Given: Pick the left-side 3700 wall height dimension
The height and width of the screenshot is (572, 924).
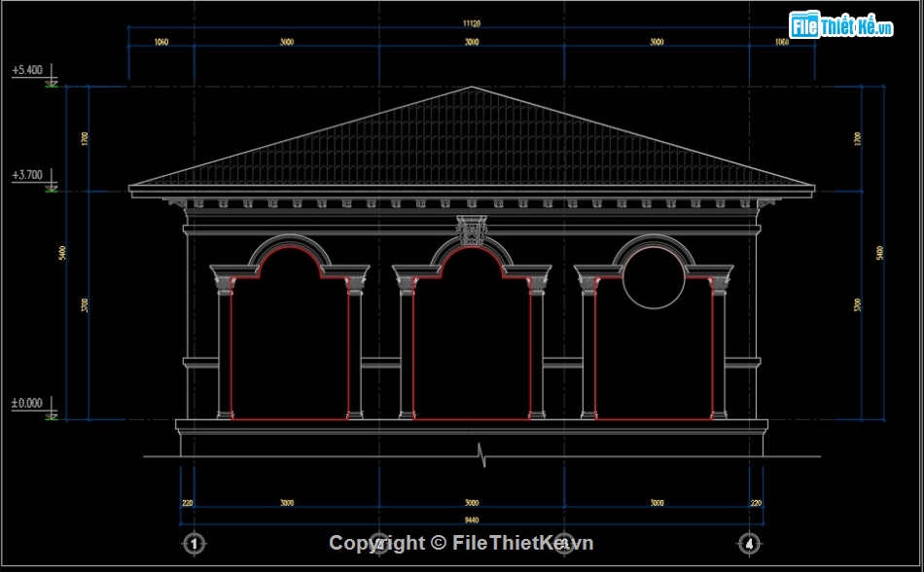Looking at the screenshot, I should (85, 305).
